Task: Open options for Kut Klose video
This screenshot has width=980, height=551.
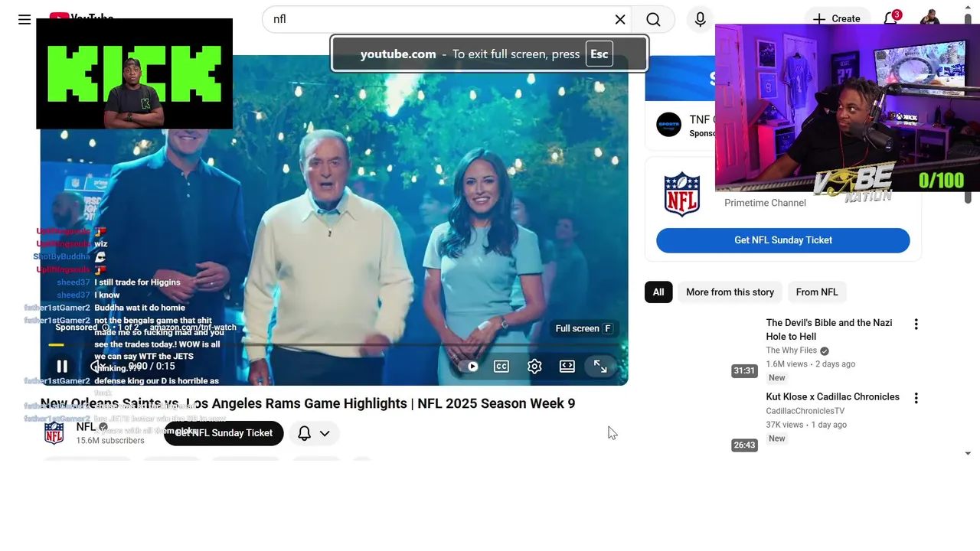Action: point(916,398)
